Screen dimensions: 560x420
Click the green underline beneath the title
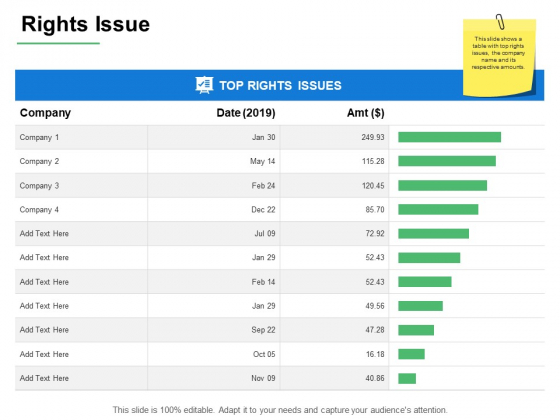click(58, 44)
